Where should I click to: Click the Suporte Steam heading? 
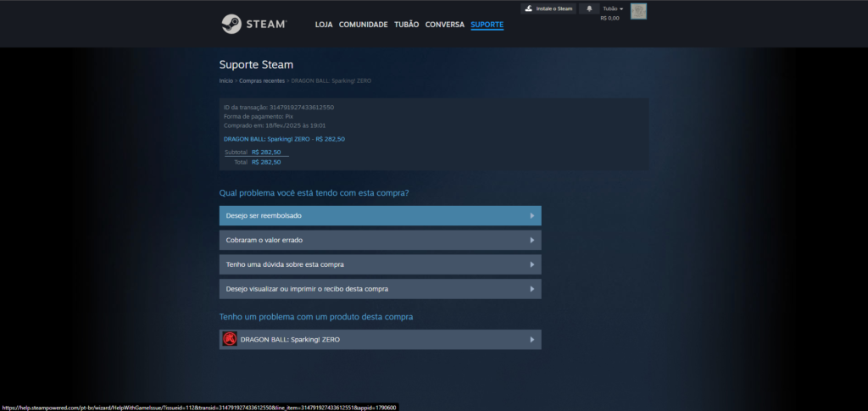[x=256, y=64]
